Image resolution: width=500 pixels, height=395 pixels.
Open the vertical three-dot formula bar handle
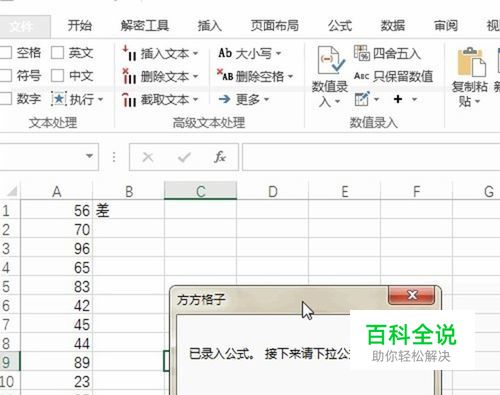[x=114, y=157]
